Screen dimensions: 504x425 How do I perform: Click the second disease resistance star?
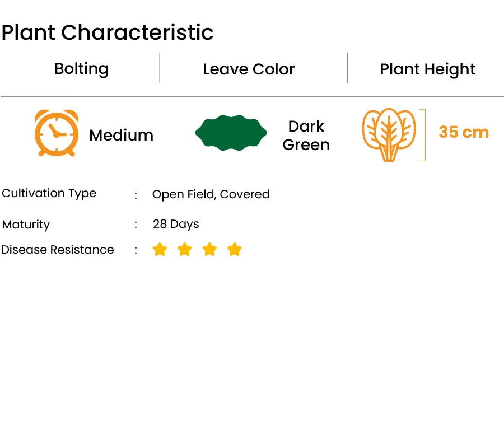(x=185, y=250)
